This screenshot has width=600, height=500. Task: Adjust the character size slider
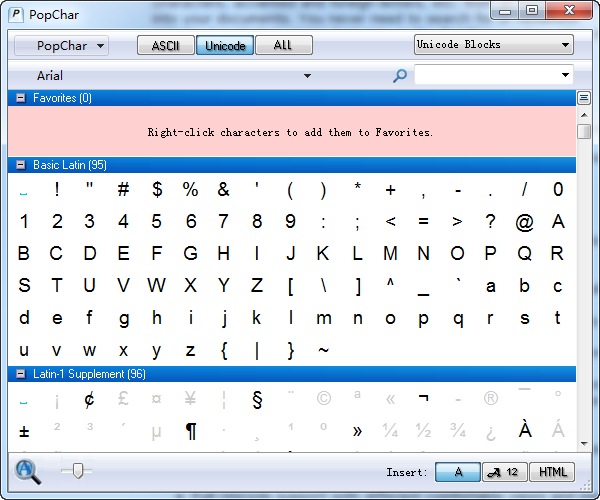[78, 471]
